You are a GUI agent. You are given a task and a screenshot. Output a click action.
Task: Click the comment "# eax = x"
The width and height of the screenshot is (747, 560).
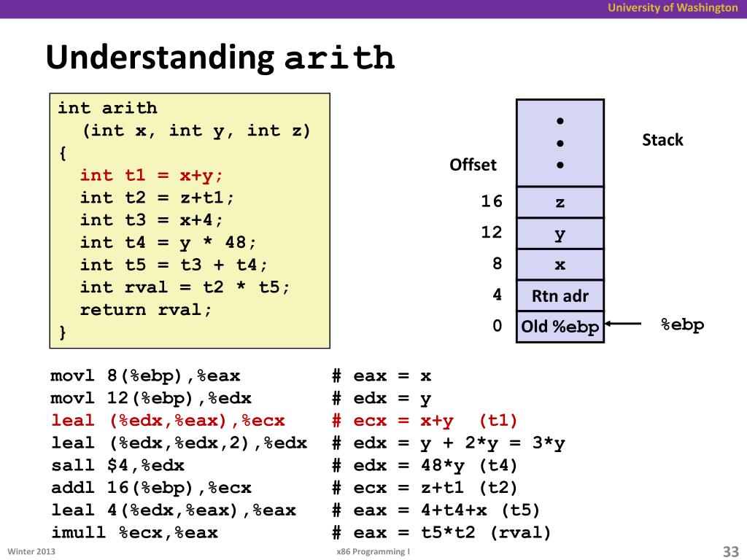382,376
